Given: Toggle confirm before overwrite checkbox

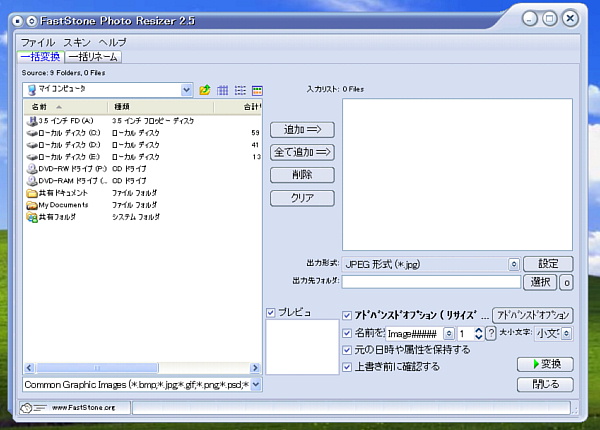Looking at the screenshot, I should click(347, 367).
